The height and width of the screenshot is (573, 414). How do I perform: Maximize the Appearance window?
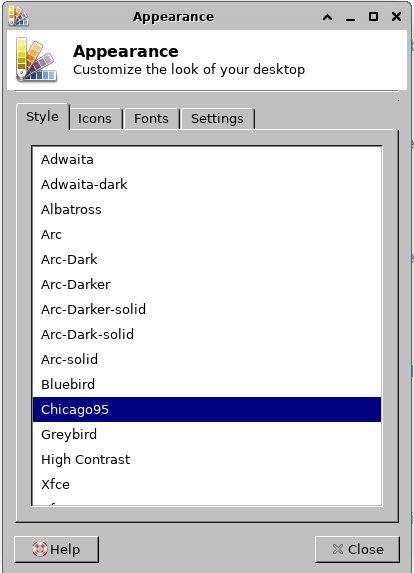click(x=373, y=16)
